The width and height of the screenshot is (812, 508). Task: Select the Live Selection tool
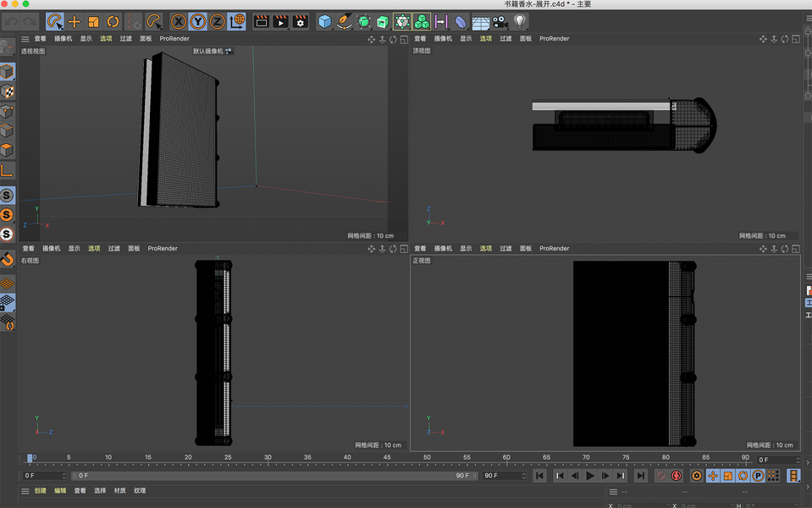(x=55, y=22)
